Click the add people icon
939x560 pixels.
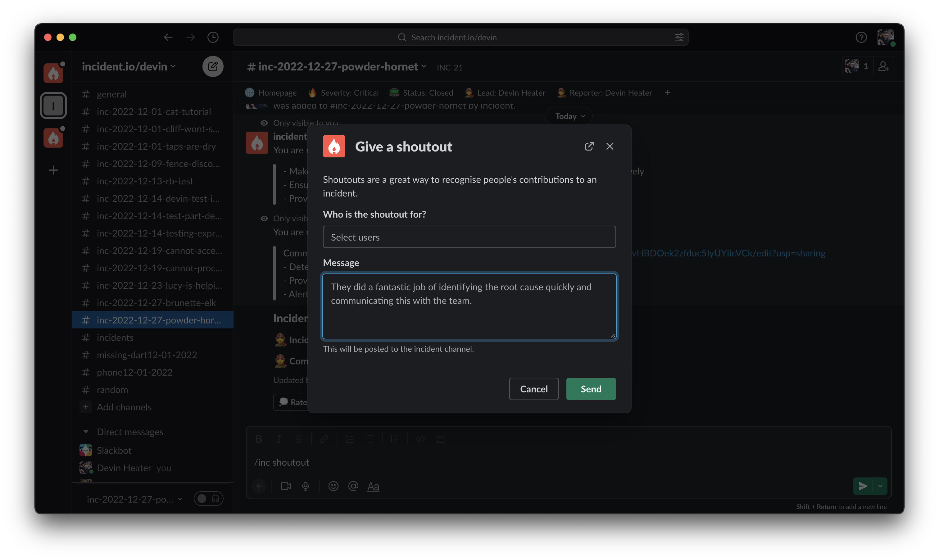(883, 66)
